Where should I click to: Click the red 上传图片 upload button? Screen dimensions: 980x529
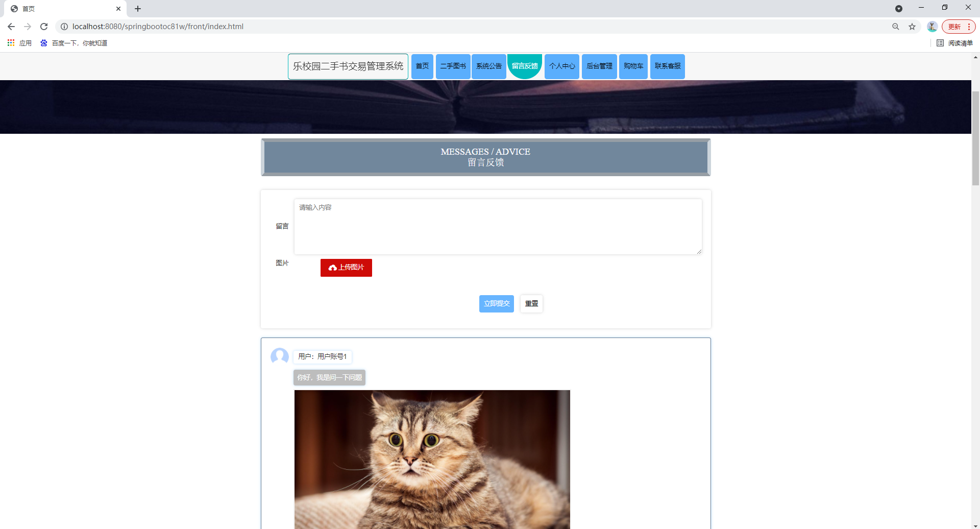[346, 268]
